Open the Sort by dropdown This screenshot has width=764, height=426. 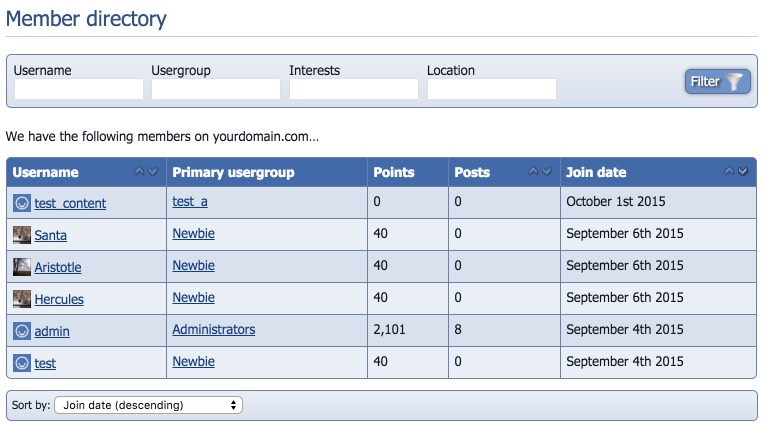pyautogui.click(x=149, y=405)
